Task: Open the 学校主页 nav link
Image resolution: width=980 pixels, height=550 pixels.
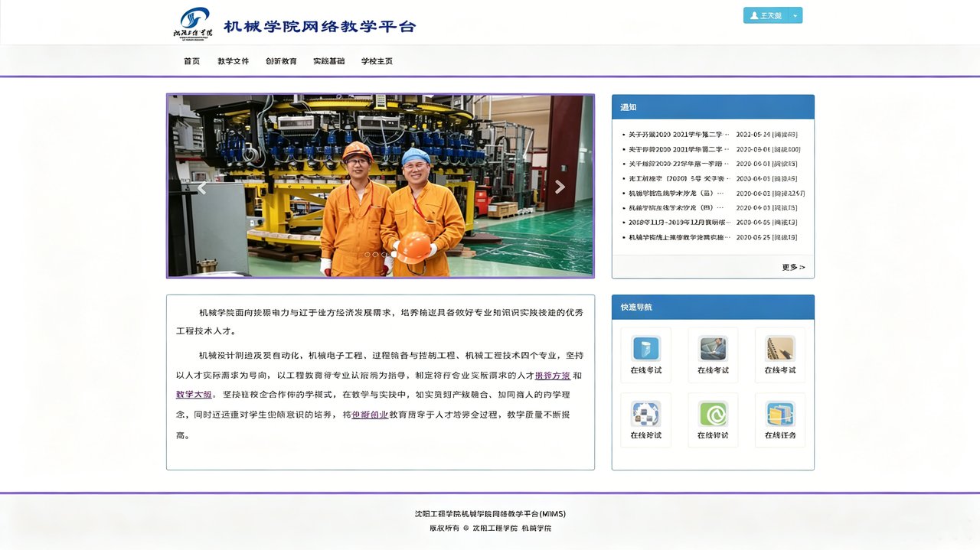Action: tap(377, 61)
